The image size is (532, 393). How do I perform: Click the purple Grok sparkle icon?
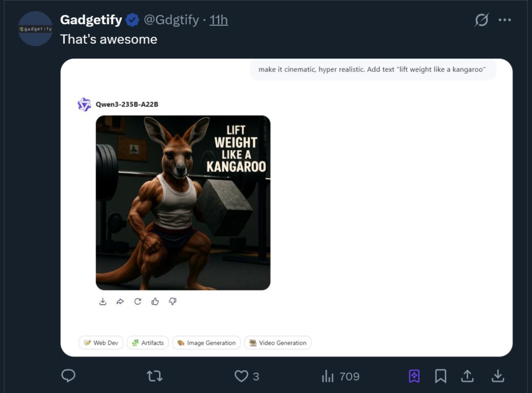pos(414,376)
